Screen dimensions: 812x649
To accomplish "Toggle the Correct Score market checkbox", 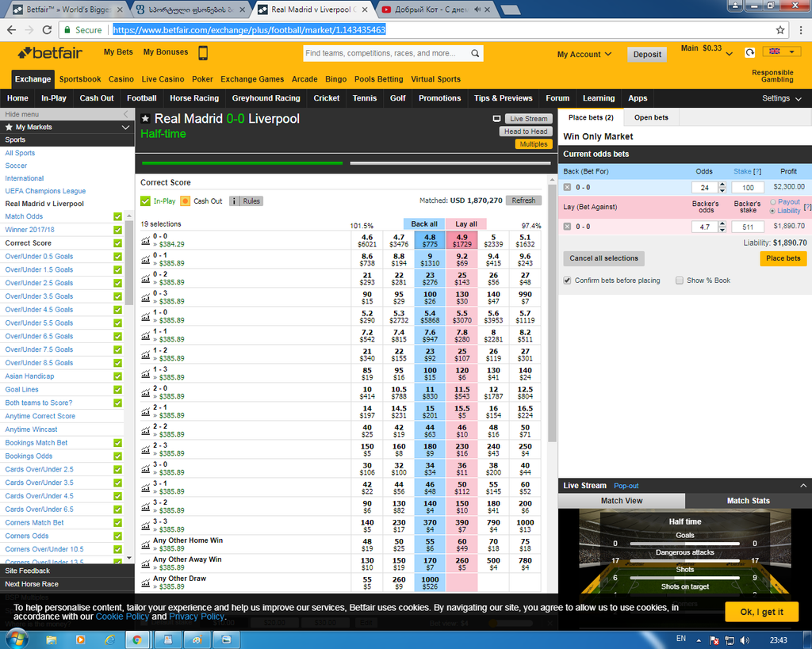I will pos(118,242).
